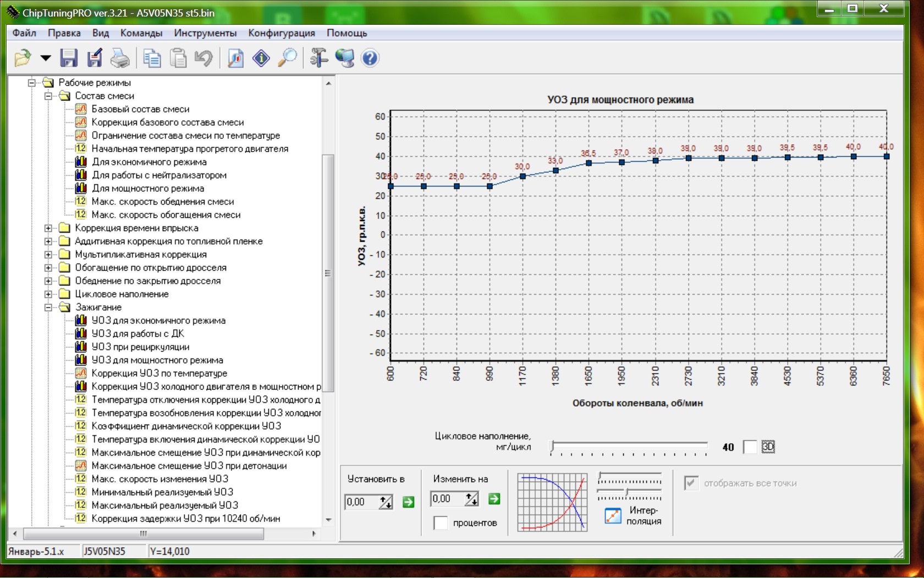The image size is (924, 578).
Task: Open the Инструменты menu
Action: pyautogui.click(x=205, y=33)
